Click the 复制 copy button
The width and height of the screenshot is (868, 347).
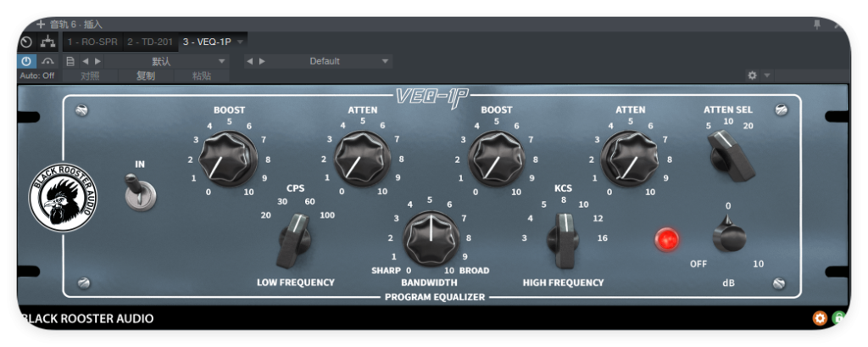pyautogui.click(x=146, y=76)
